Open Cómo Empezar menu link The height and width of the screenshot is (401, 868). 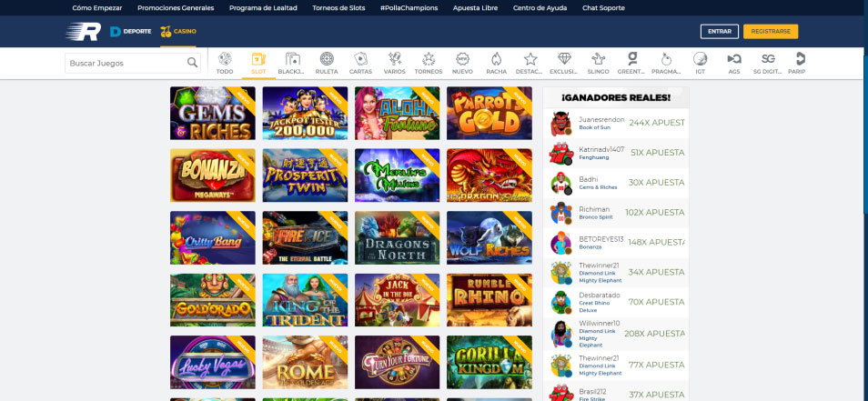pyautogui.click(x=97, y=8)
